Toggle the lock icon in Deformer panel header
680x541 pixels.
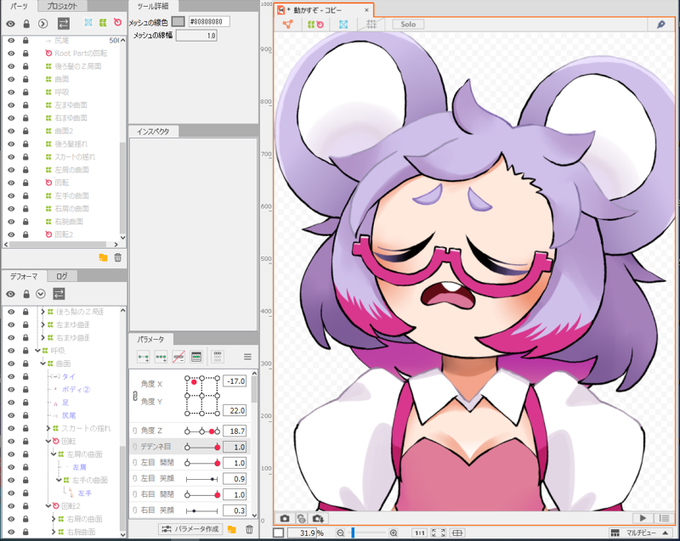[26, 294]
